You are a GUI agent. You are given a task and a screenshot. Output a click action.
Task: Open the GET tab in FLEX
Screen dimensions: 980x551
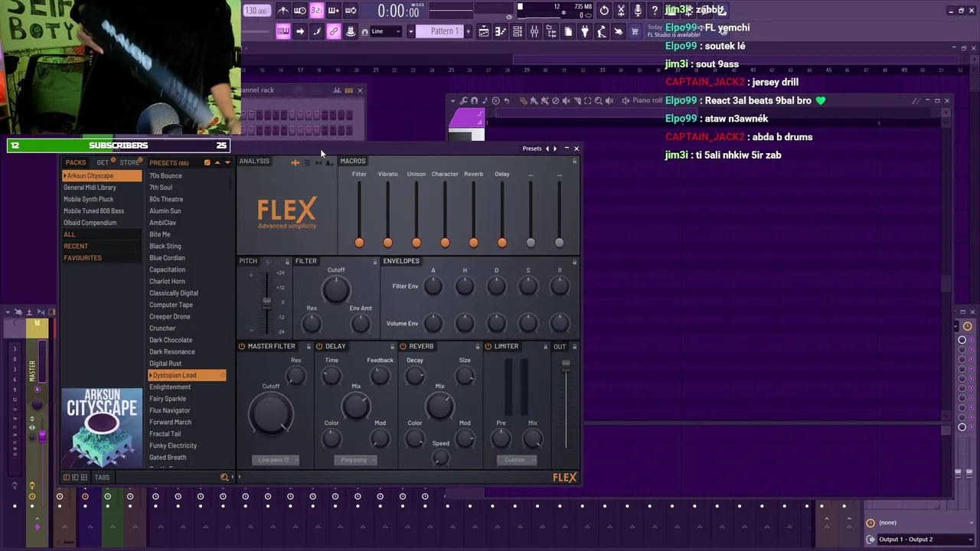tap(103, 162)
